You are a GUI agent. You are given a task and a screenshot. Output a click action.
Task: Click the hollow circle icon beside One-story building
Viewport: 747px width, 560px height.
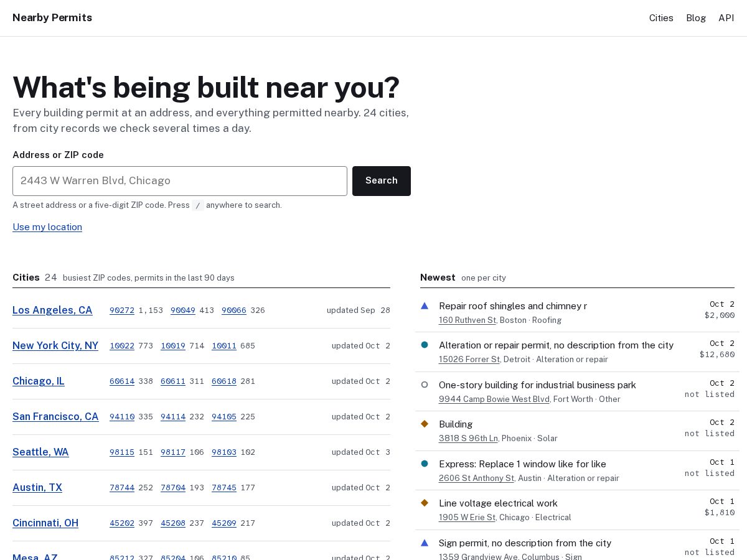click(x=425, y=385)
